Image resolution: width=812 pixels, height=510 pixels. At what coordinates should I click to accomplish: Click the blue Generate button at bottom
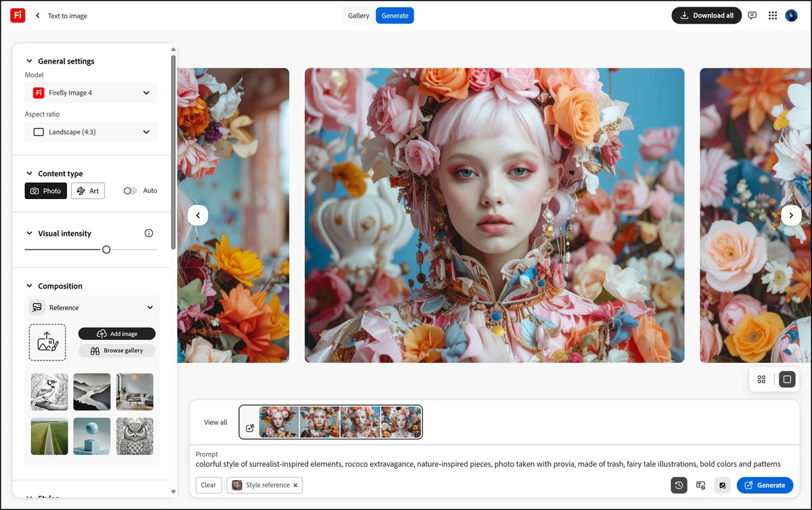click(x=765, y=485)
